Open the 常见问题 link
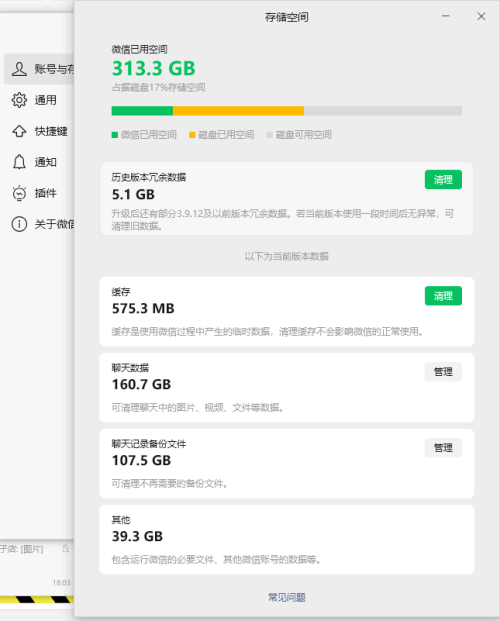 [x=287, y=597]
